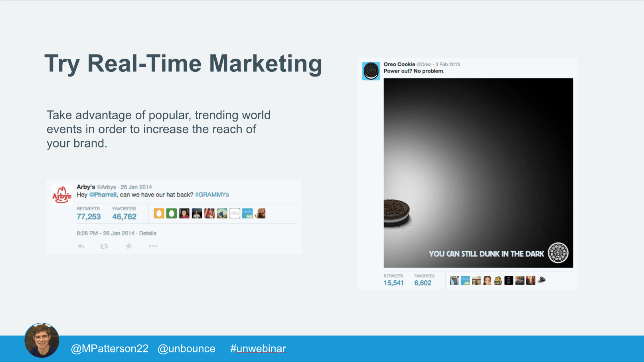This screenshot has height=362, width=644.
Task: Click the woman's face avatar under Oreo tweet
Action: (x=487, y=281)
